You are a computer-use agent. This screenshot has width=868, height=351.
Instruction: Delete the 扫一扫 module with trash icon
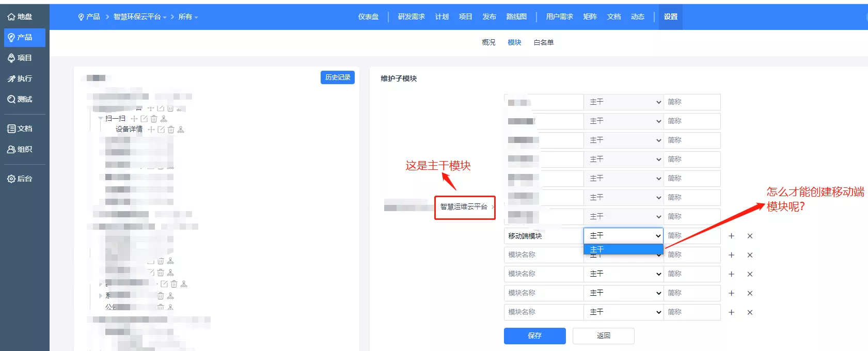154,119
